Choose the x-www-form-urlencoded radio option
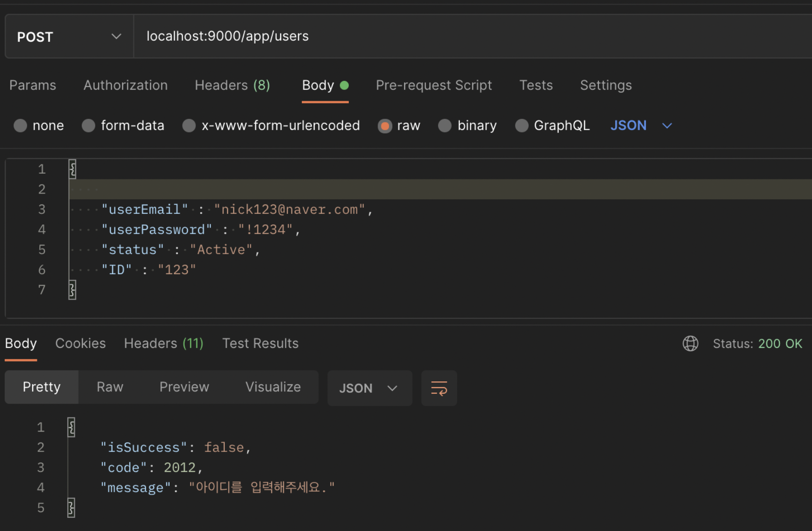The image size is (812, 531). (189, 125)
